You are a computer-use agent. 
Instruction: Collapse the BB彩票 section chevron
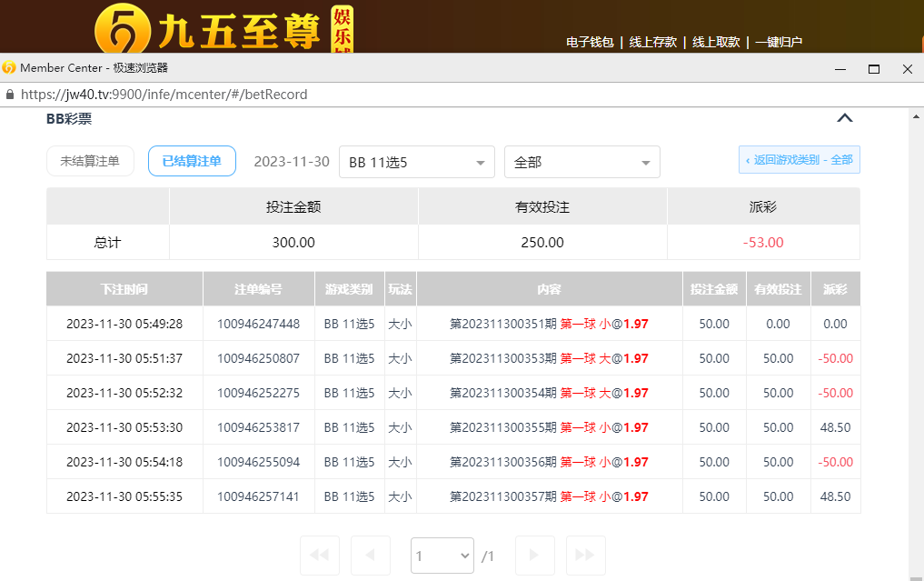(844, 118)
